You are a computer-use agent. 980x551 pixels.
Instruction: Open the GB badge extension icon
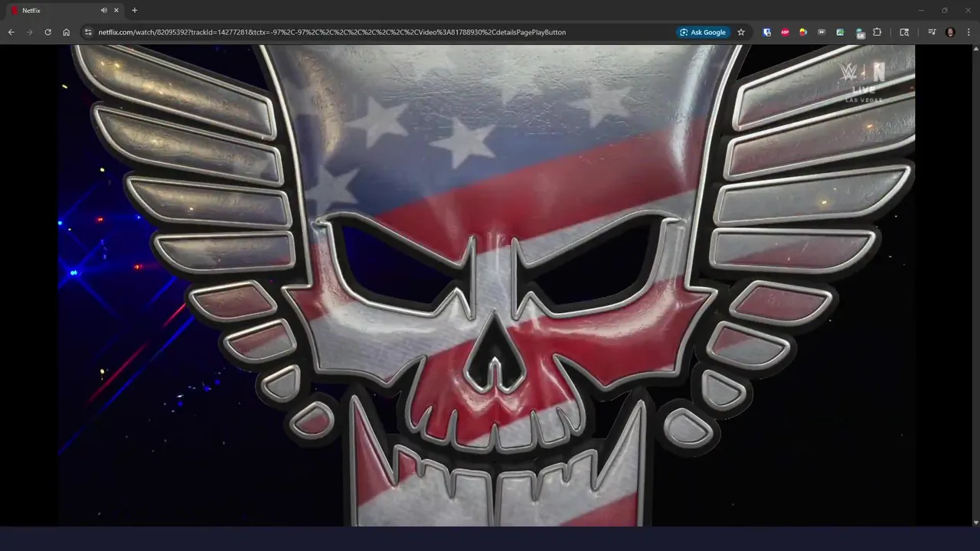860,33
